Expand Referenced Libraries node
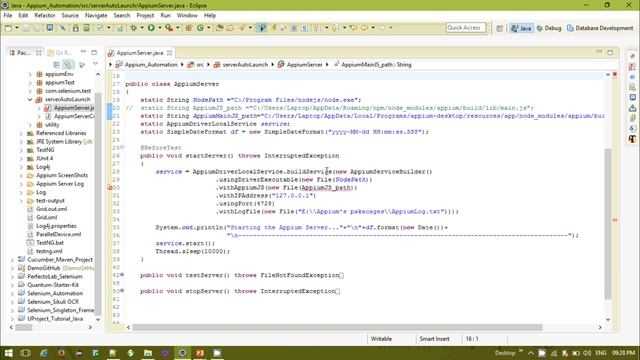 (x=21, y=133)
